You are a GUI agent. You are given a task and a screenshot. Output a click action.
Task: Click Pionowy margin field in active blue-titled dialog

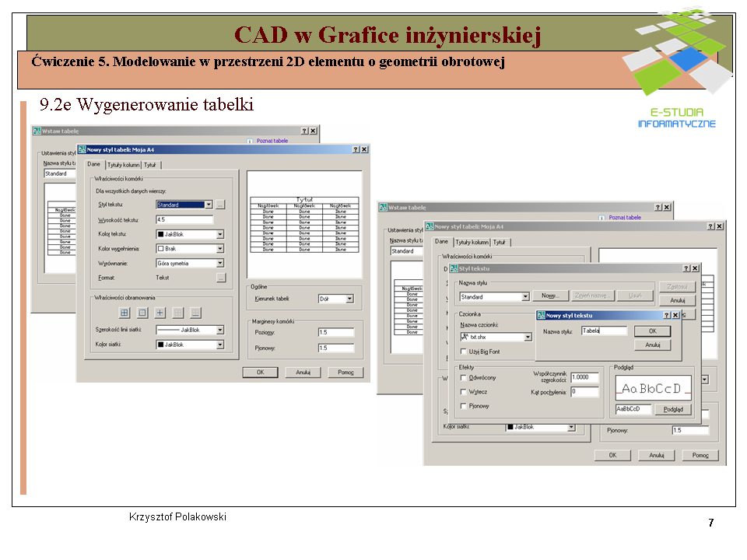point(336,348)
